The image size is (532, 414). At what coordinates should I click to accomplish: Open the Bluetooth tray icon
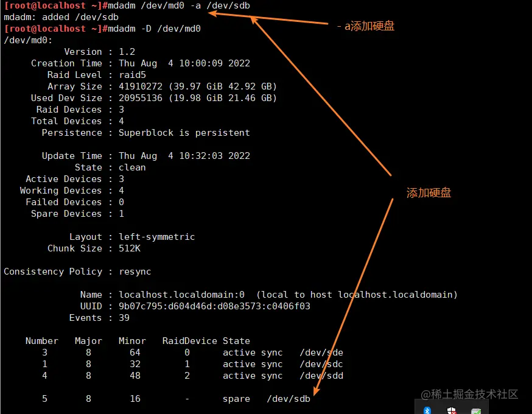(427, 410)
